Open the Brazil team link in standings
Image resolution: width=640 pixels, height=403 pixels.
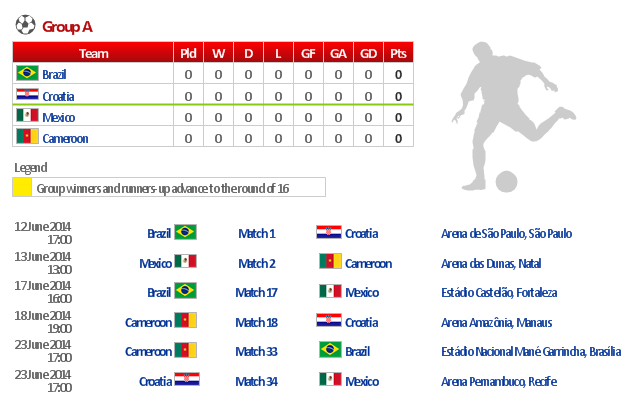coord(54,74)
